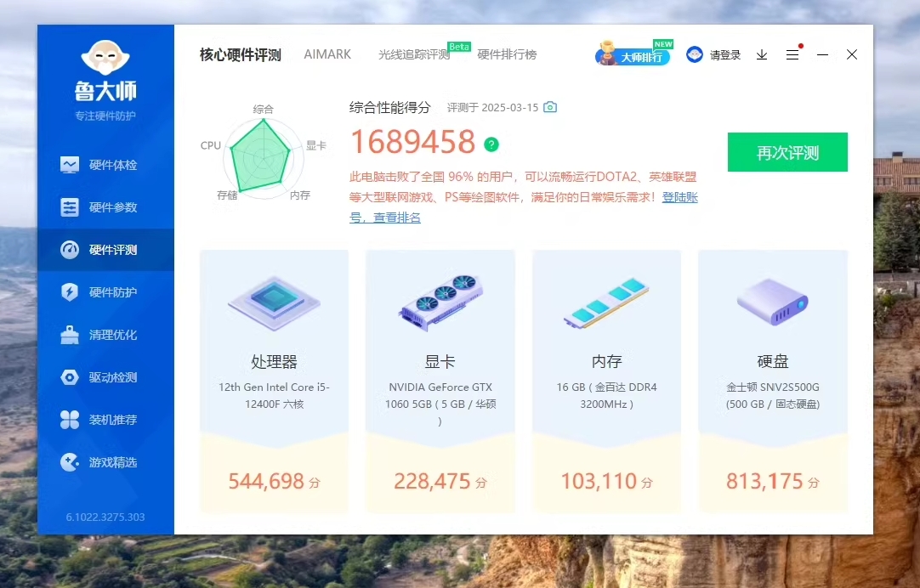920x588 pixels.
Task: Click the 大师排行 ranking badge icon
Action: (633, 55)
